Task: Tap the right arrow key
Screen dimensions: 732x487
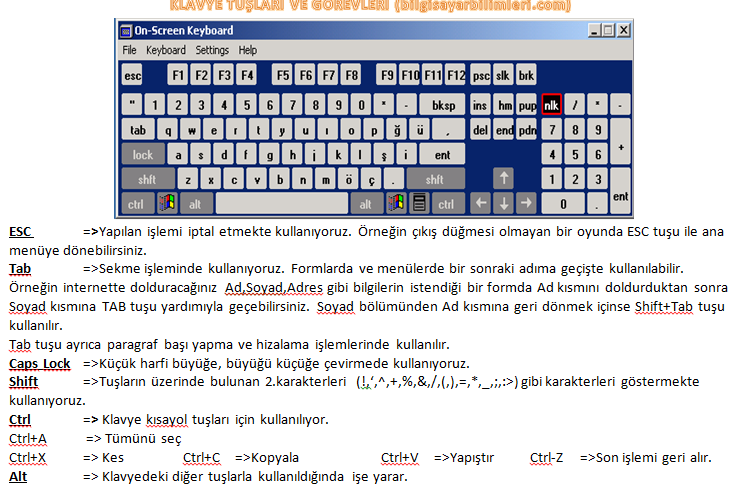Action: tap(526, 203)
